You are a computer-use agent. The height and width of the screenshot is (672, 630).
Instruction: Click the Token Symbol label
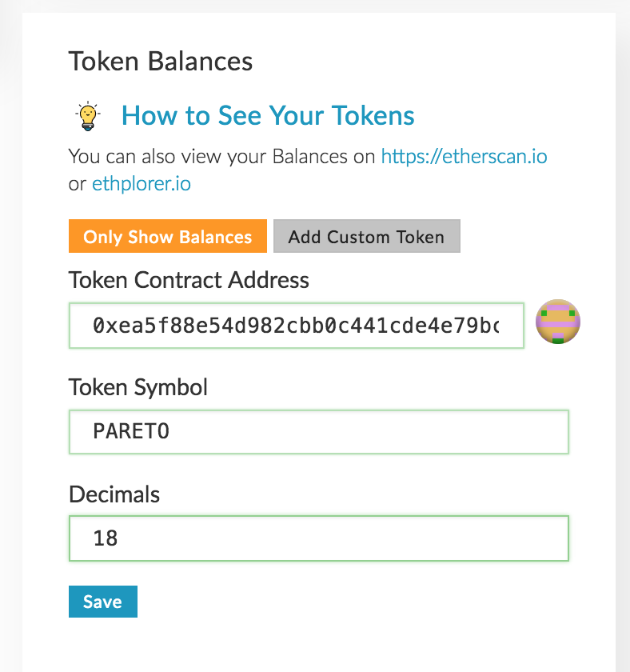[x=138, y=387]
